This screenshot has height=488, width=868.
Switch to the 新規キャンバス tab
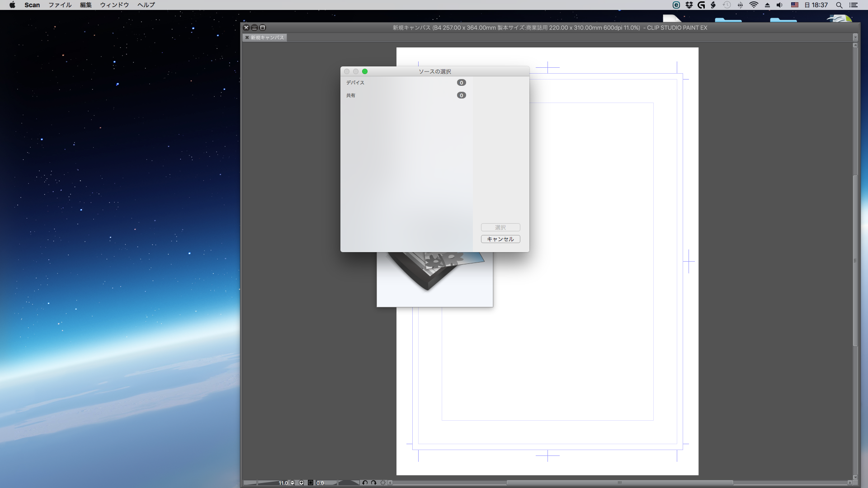pos(267,38)
